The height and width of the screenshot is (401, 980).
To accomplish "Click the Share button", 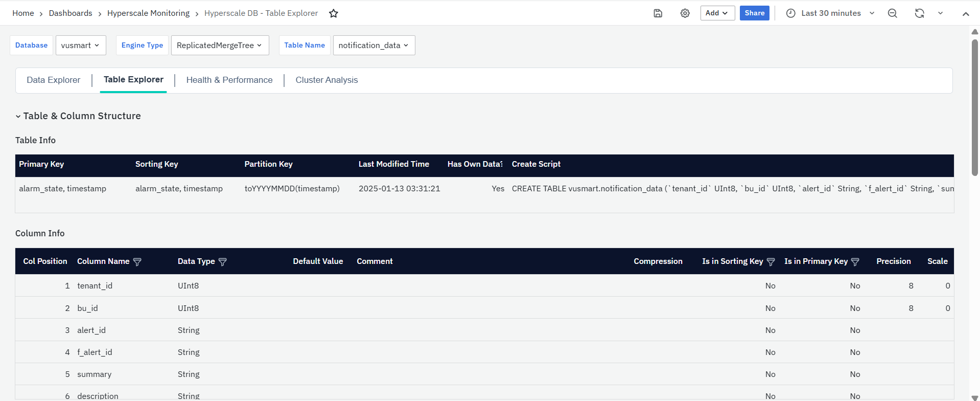I will tap(754, 13).
